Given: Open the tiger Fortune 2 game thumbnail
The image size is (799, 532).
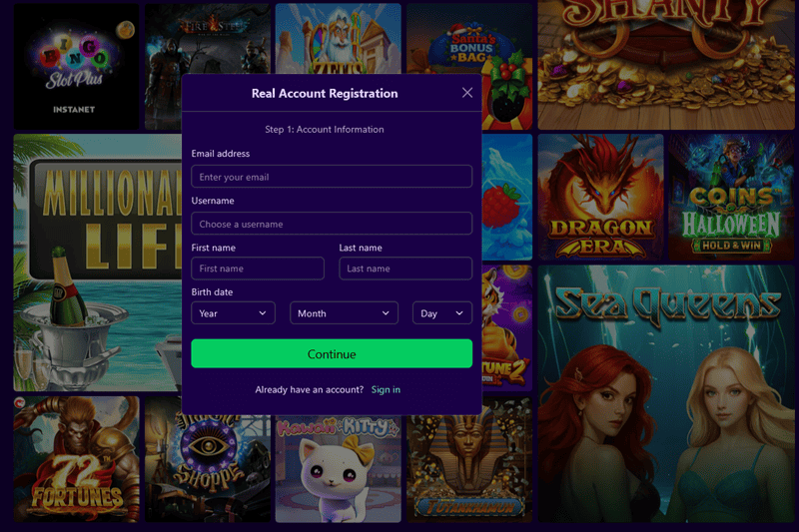Looking at the screenshot, I should (507, 328).
